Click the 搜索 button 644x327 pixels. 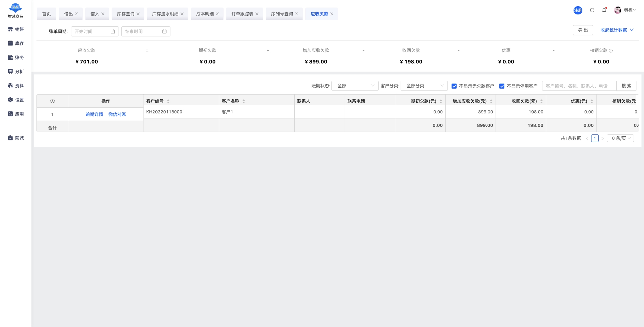click(x=626, y=86)
